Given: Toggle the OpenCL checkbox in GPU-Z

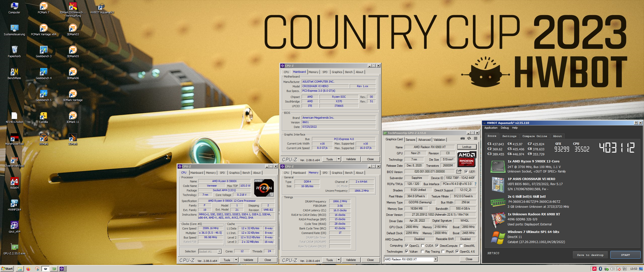Looking at the screenshot, I should coord(407,246).
